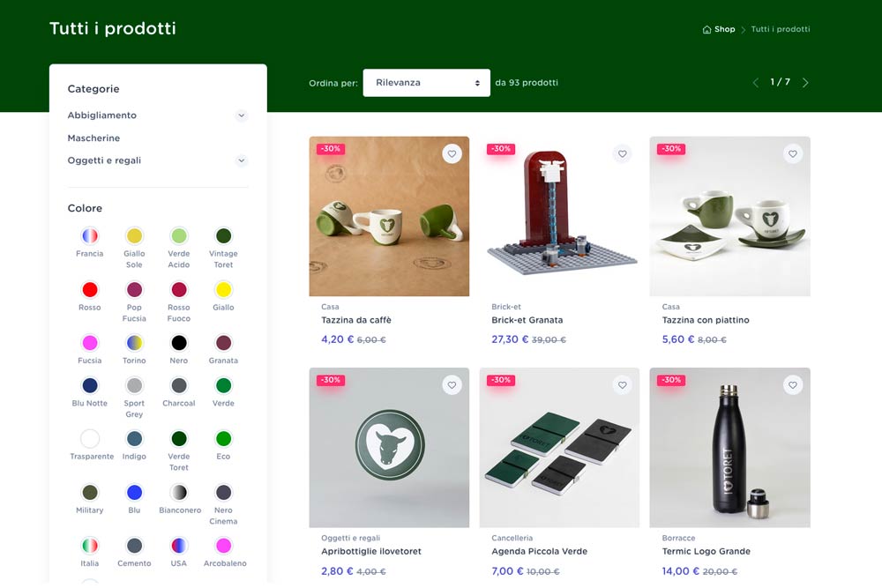Viewport: 882px width, 588px height.
Task: Open the Brick-et Granata product title
Action: click(x=527, y=320)
